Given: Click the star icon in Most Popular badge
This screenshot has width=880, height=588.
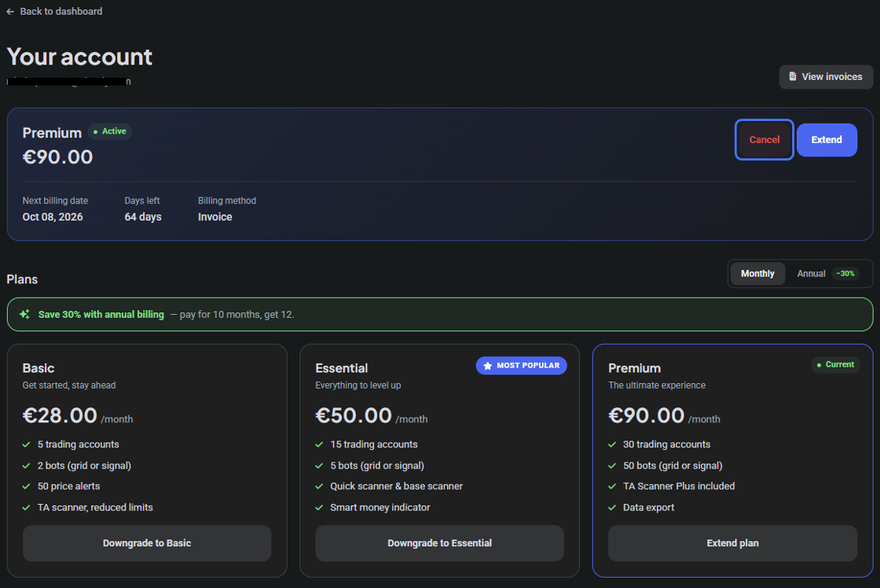Looking at the screenshot, I should (x=487, y=366).
